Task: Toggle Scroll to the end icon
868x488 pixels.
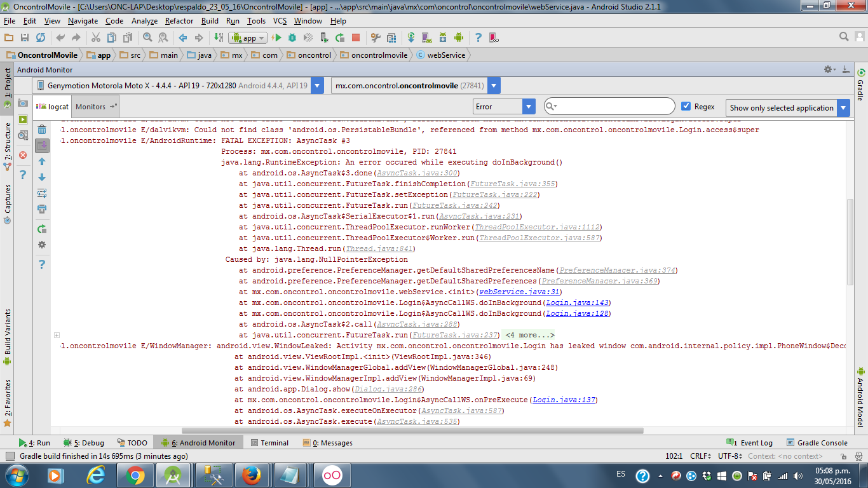Action: 42,146
